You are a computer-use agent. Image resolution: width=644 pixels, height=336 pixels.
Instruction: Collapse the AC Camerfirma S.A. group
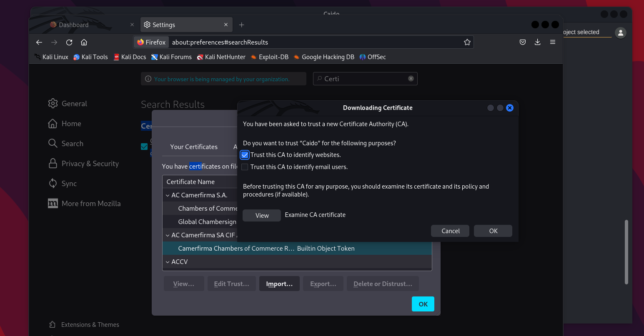click(x=168, y=195)
